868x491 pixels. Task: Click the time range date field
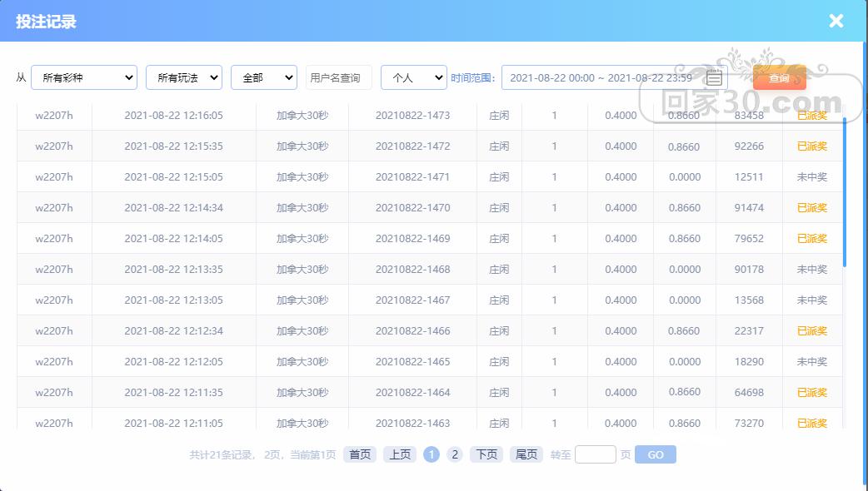coord(600,77)
